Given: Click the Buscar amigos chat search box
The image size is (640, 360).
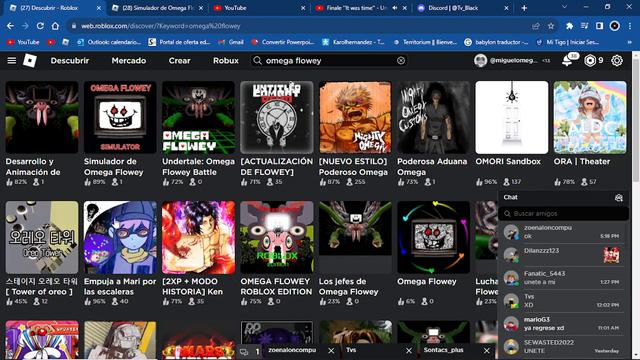Looking at the screenshot, I should (563, 213).
